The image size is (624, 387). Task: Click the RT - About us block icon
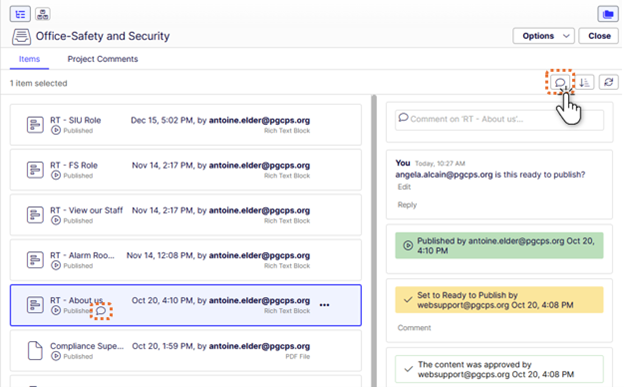tap(35, 305)
